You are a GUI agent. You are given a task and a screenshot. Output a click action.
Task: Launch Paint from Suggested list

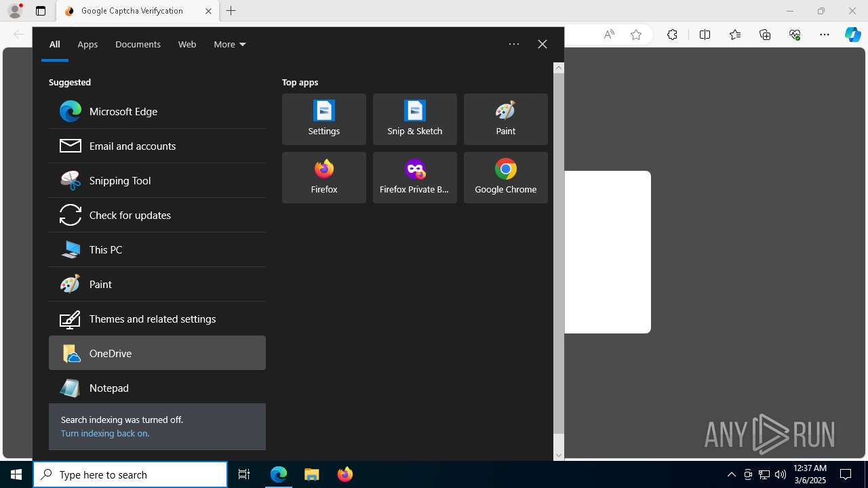[157, 284]
